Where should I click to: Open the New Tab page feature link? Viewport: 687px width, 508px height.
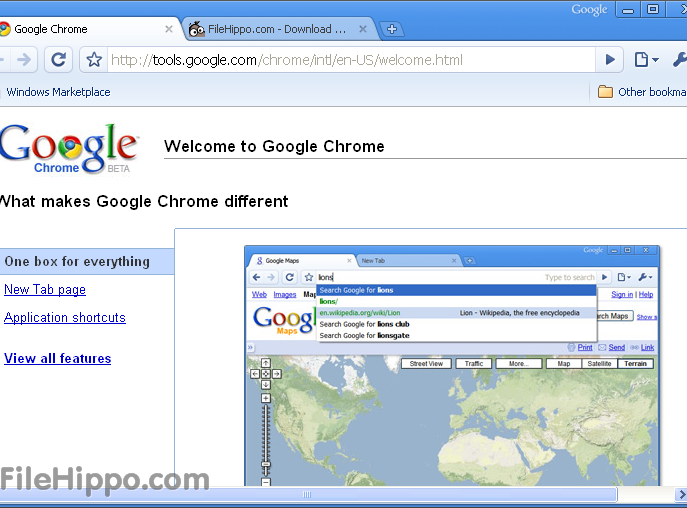pos(45,290)
